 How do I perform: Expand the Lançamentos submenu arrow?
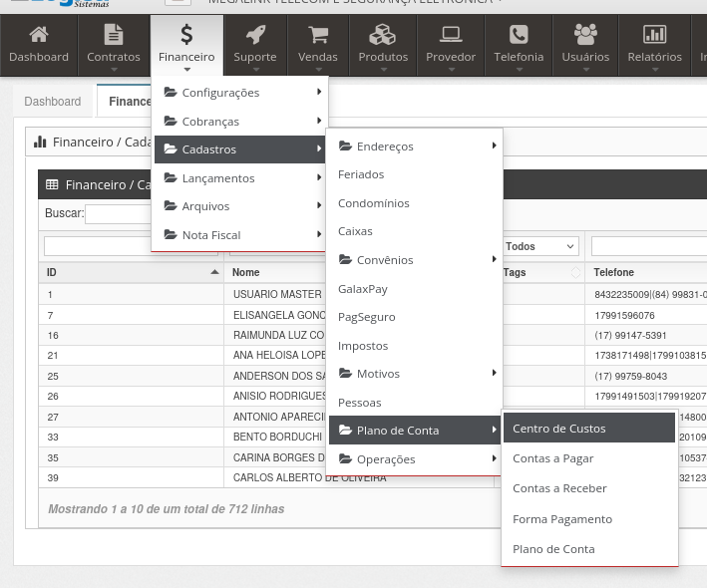point(319,177)
